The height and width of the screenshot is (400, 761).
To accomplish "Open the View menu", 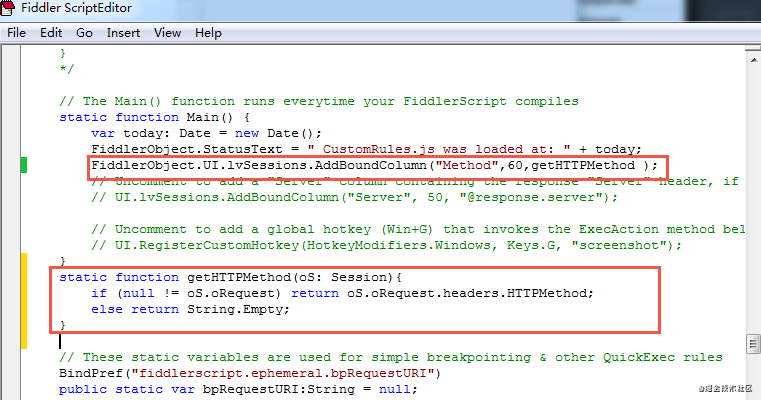I will coord(167,33).
